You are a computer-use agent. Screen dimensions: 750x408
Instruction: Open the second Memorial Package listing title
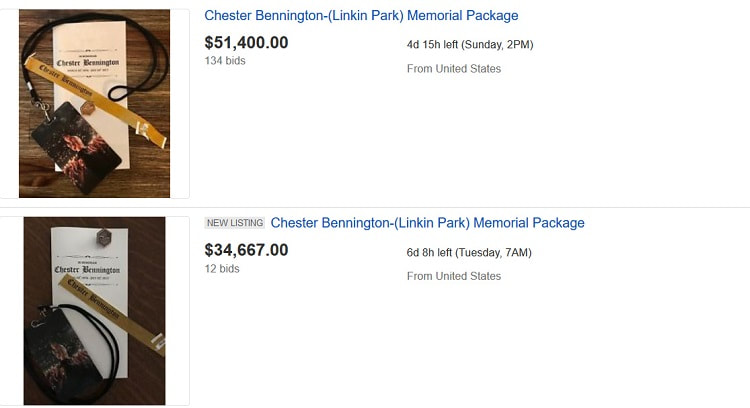click(427, 223)
